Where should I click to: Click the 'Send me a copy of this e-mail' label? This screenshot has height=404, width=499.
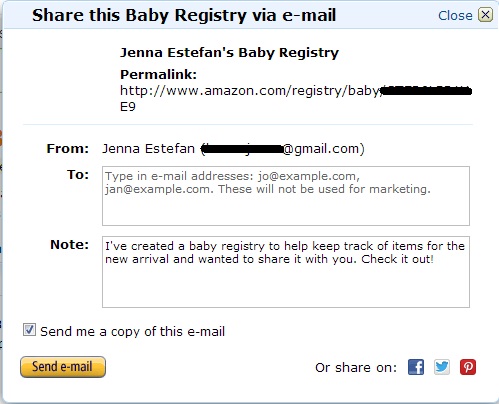pos(132,332)
